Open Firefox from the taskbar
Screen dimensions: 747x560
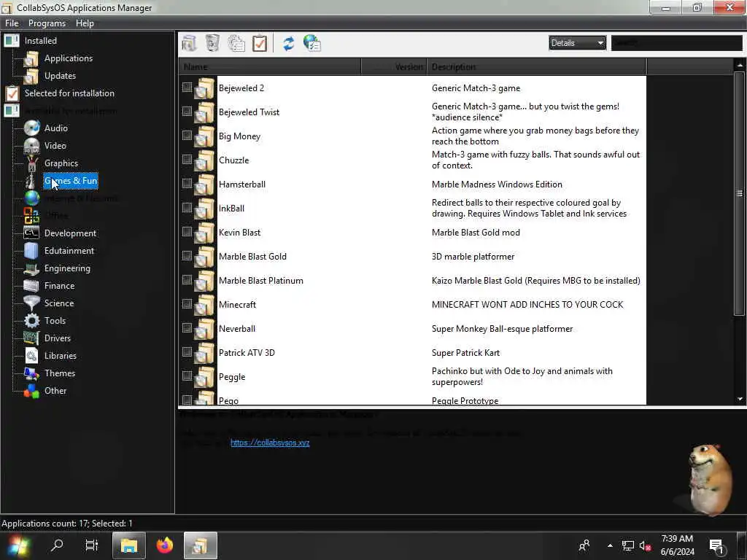[x=165, y=545]
